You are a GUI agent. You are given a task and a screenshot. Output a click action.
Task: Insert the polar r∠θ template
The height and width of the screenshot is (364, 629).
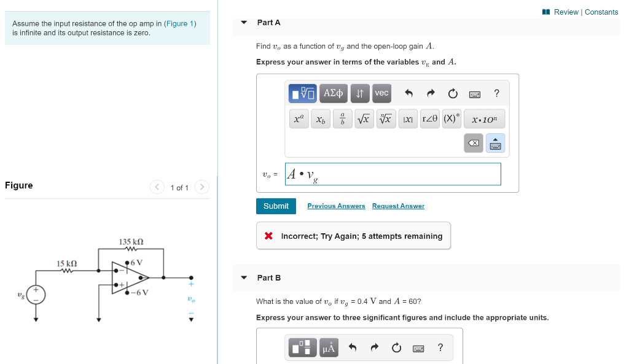tap(429, 118)
